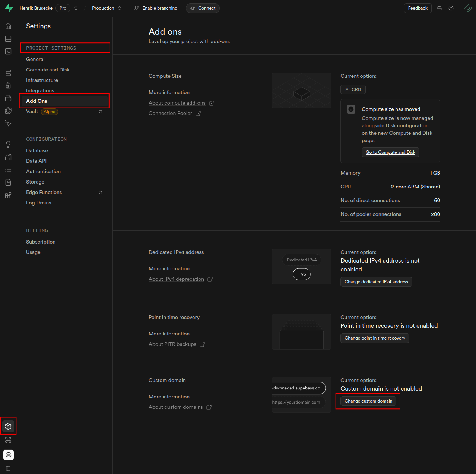476x474 pixels.
Task: Open the Home icon in the icon rail
Action: [8, 26]
